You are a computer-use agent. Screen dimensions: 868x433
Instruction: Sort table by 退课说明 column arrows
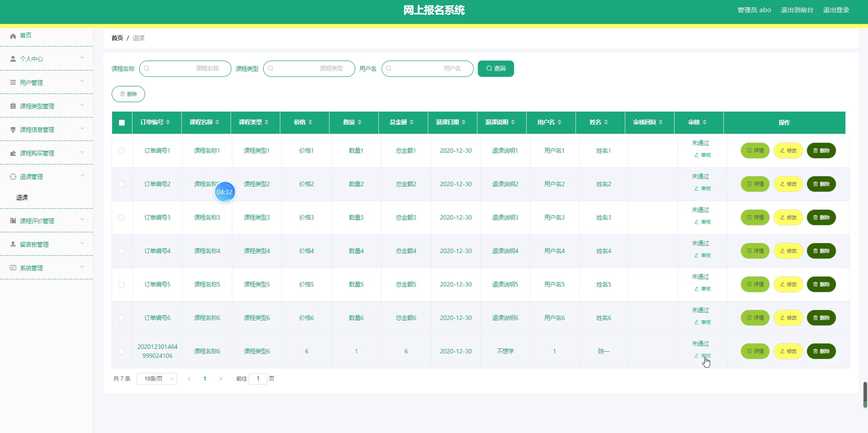513,122
